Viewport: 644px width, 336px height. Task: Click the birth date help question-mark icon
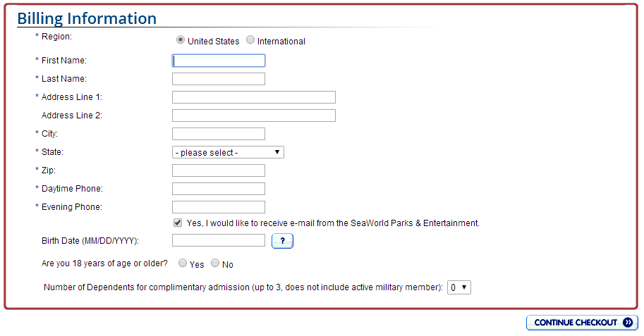click(282, 241)
